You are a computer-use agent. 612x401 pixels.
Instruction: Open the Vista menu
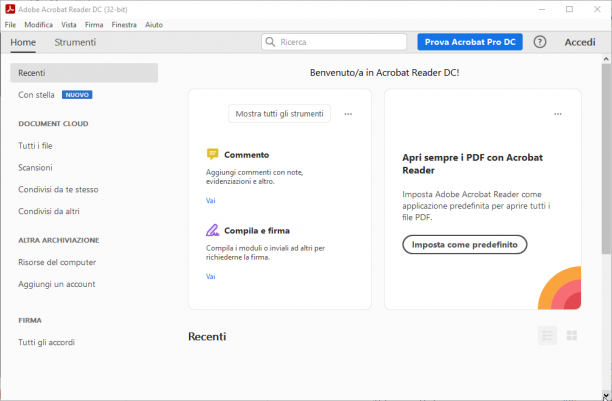(69, 25)
